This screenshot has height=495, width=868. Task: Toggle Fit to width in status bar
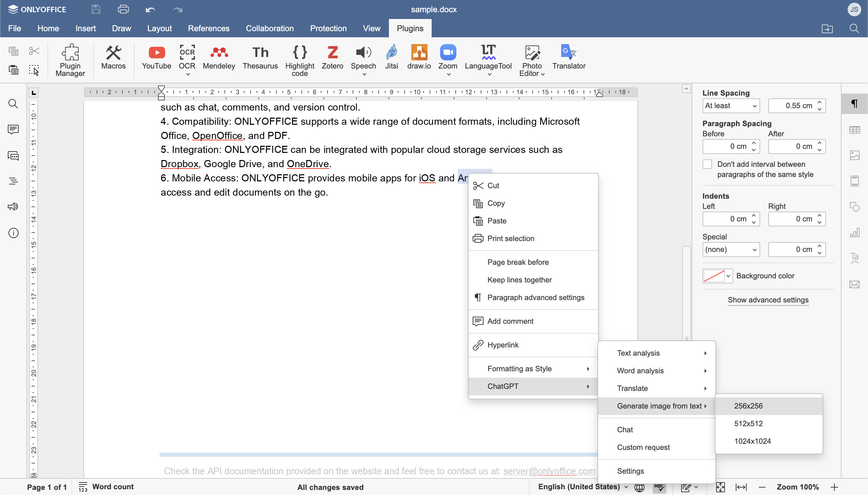pos(741,487)
